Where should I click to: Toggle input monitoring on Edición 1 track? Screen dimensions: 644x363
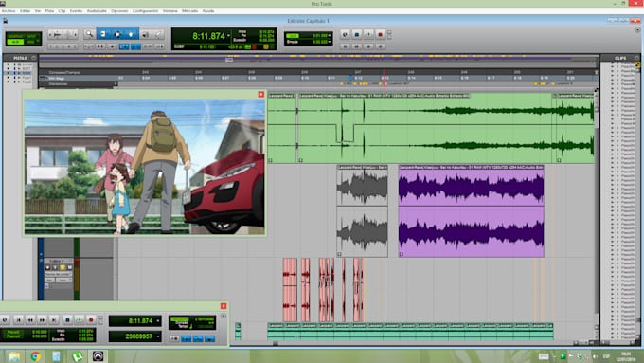click(55, 267)
